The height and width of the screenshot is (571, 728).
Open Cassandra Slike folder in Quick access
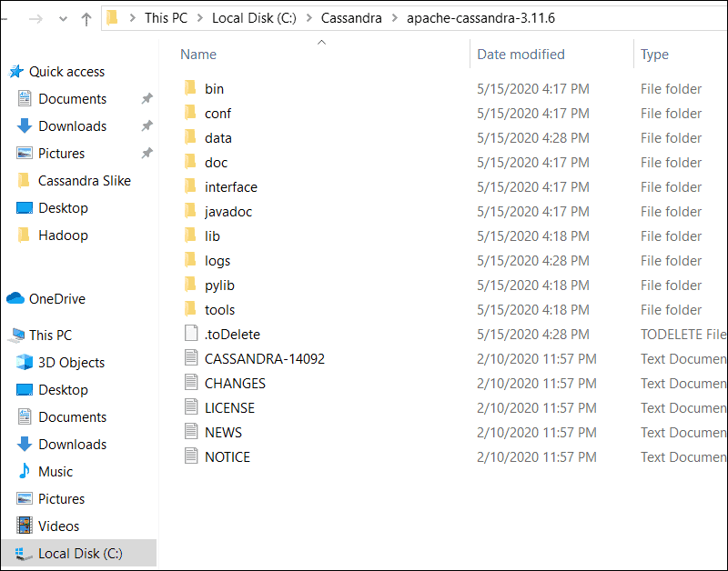tap(85, 180)
